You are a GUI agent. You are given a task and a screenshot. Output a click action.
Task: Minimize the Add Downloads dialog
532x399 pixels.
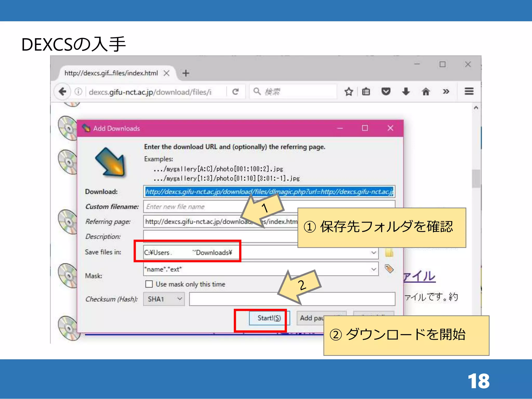coord(340,128)
